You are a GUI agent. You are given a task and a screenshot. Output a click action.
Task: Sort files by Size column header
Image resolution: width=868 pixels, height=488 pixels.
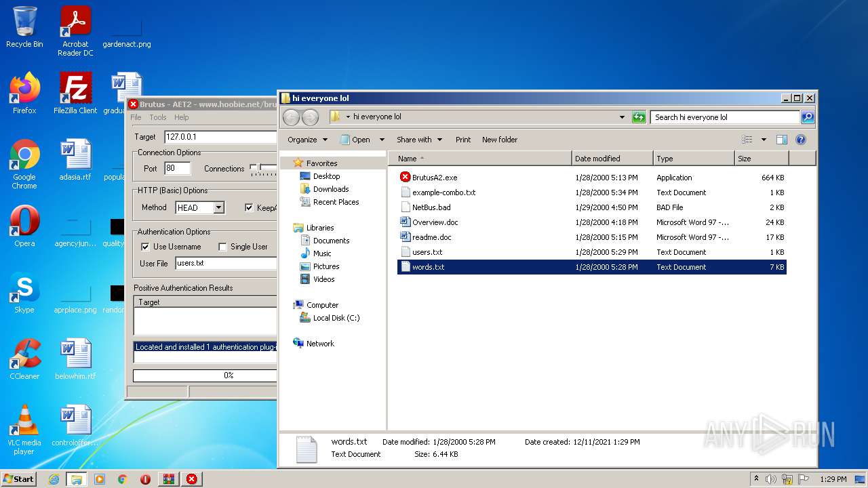[762, 159]
